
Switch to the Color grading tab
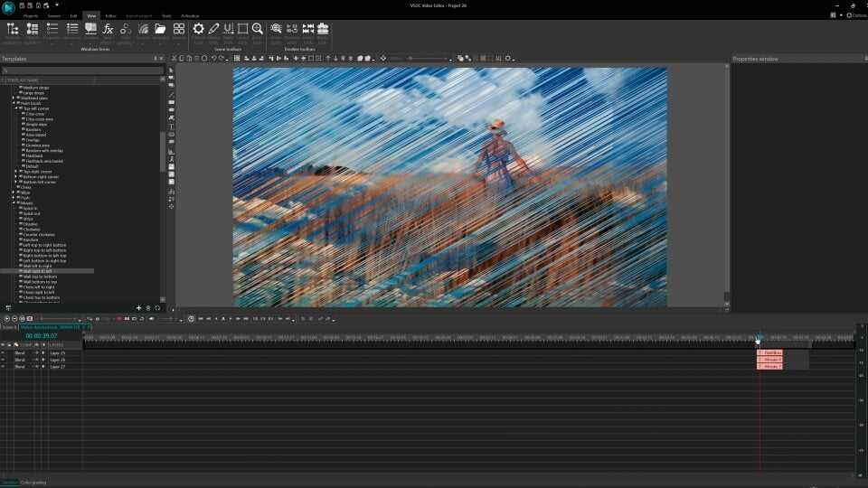(x=33, y=483)
